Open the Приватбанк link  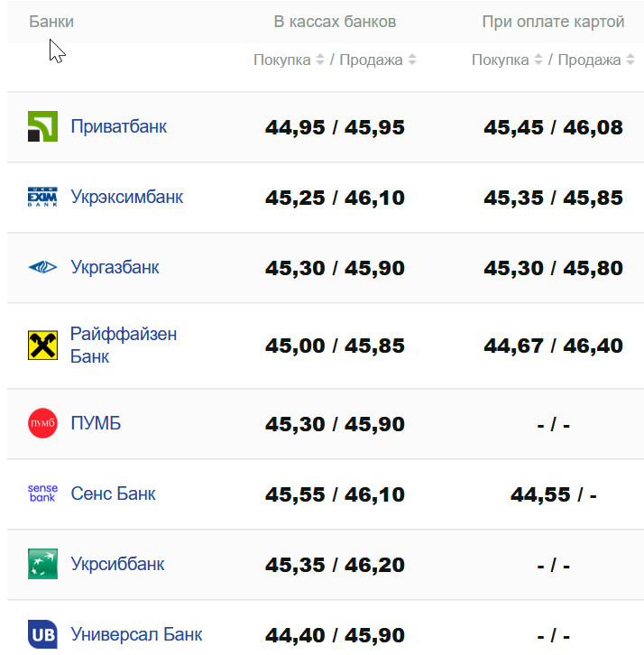click(x=118, y=126)
